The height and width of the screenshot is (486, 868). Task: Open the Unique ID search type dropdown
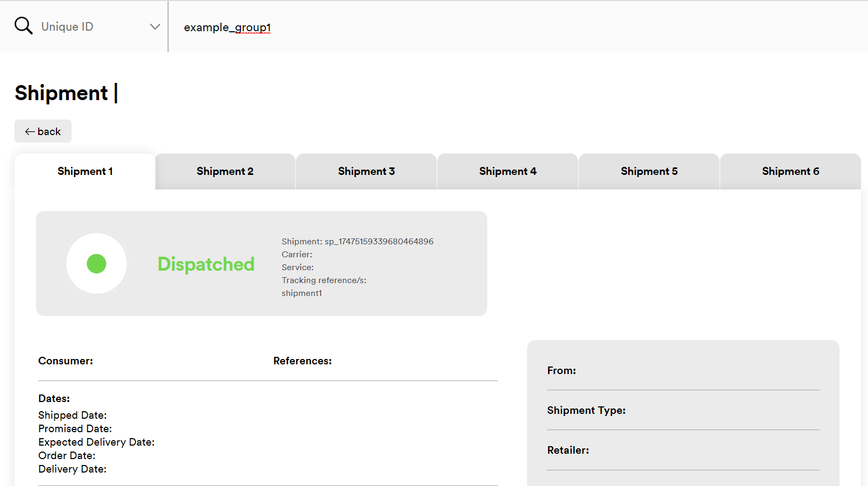(86, 26)
